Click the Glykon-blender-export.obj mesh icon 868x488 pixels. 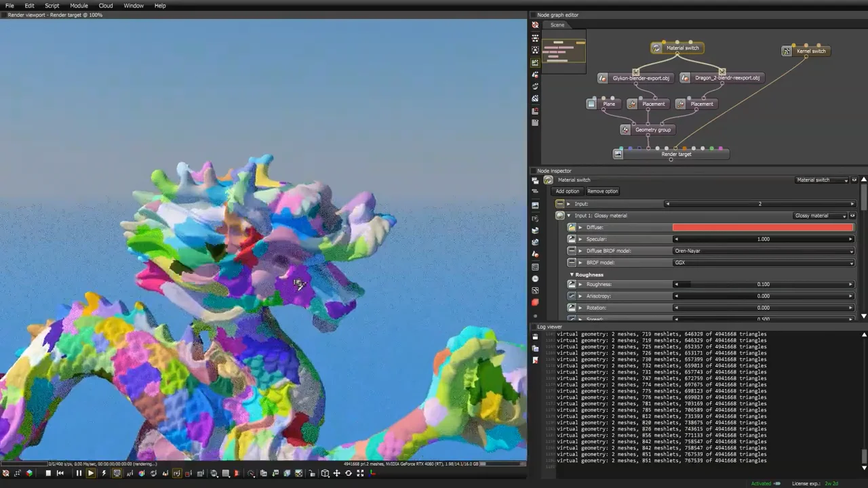click(x=603, y=78)
